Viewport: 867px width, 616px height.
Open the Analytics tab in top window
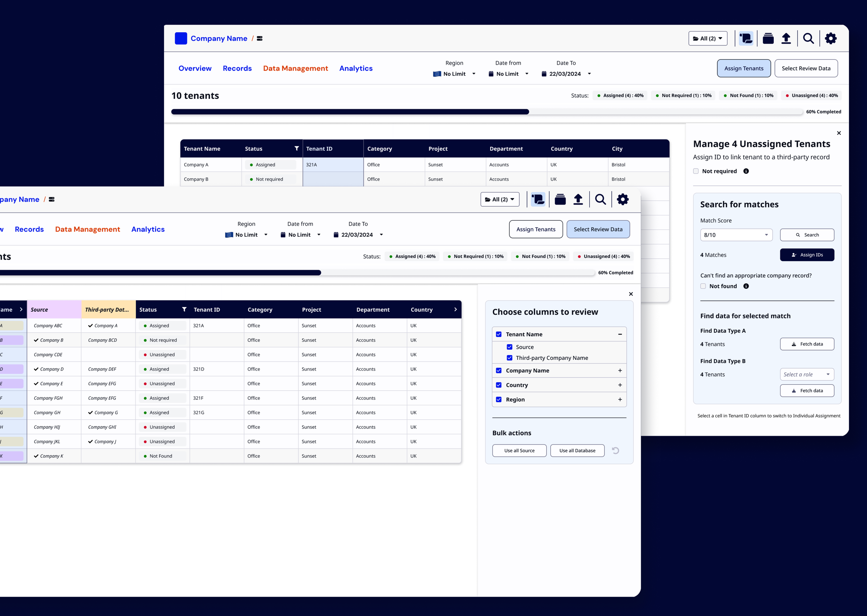[x=355, y=68]
